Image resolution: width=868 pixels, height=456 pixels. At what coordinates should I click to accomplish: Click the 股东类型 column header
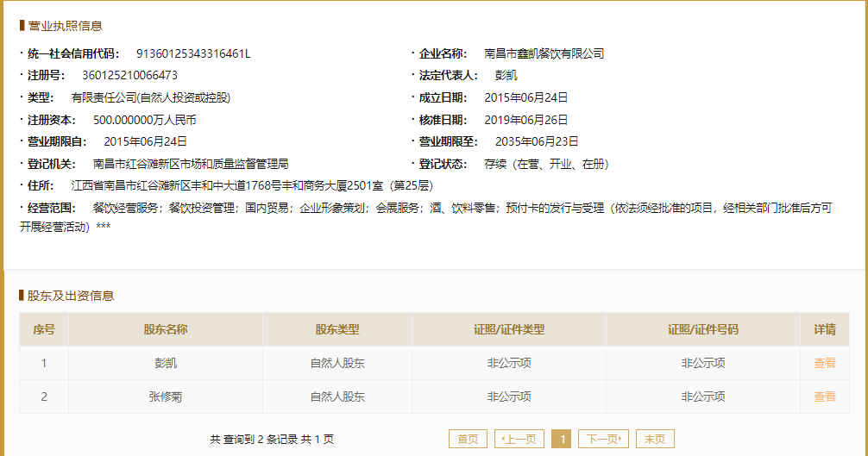pos(337,329)
